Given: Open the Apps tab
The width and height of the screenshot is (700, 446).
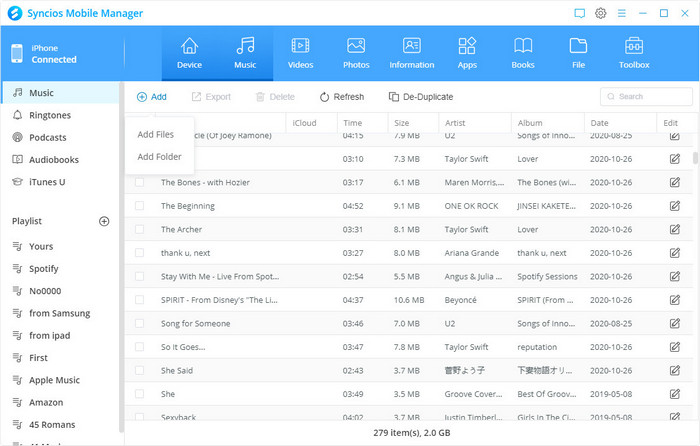Looking at the screenshot, I should click(467, 54).
